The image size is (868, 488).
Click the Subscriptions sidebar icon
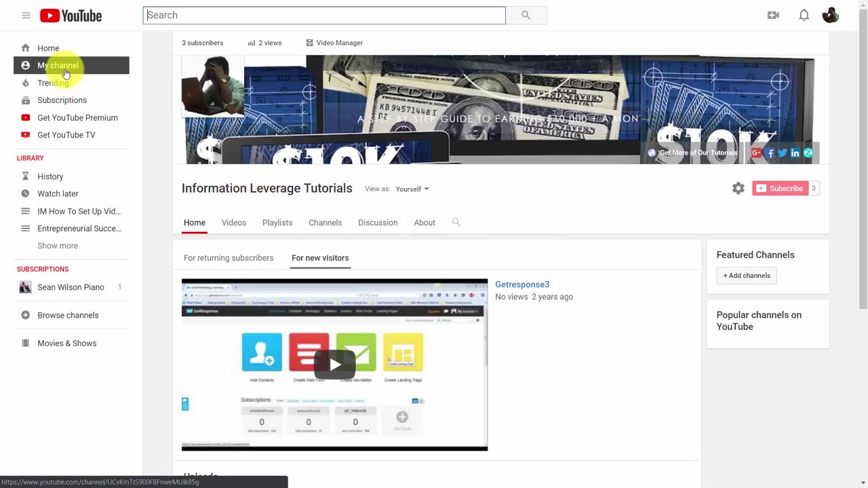click(x=25, y=100)
